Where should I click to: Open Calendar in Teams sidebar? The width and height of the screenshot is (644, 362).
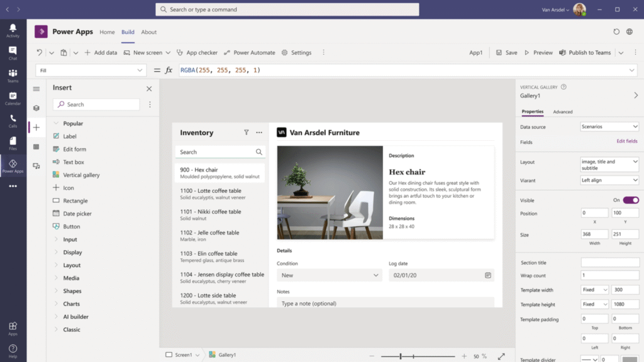pyautogui.click(x=13, y=98)
